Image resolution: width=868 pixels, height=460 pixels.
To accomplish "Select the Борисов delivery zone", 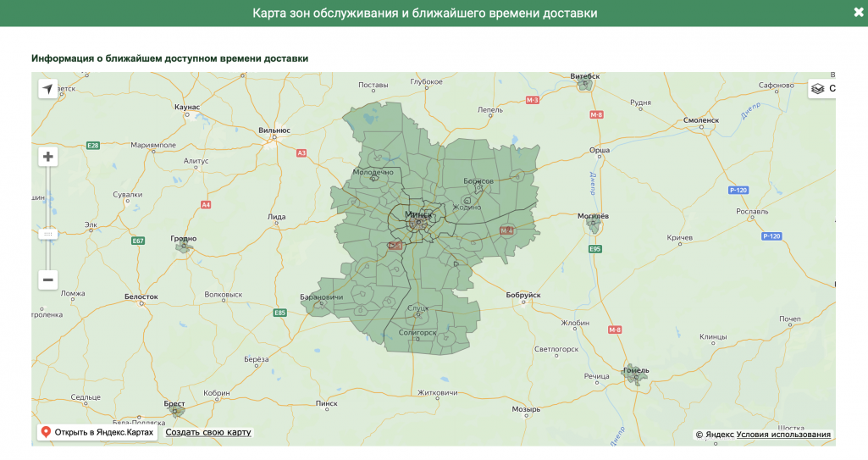I will [478, 181].
